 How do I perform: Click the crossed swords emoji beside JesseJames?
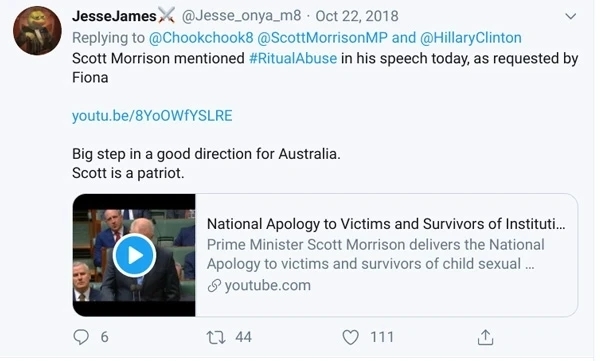click(166, 16)
